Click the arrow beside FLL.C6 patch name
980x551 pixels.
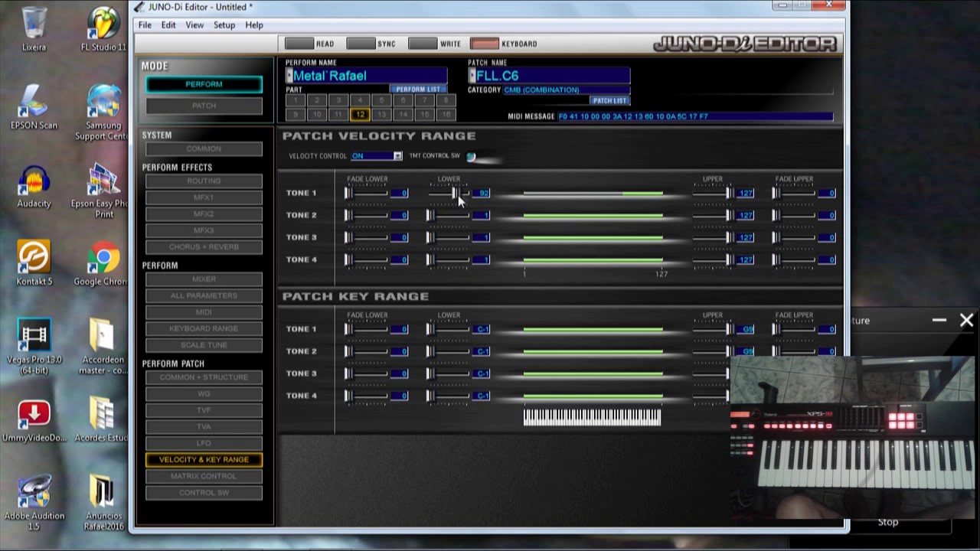click(x=472, y=75)
